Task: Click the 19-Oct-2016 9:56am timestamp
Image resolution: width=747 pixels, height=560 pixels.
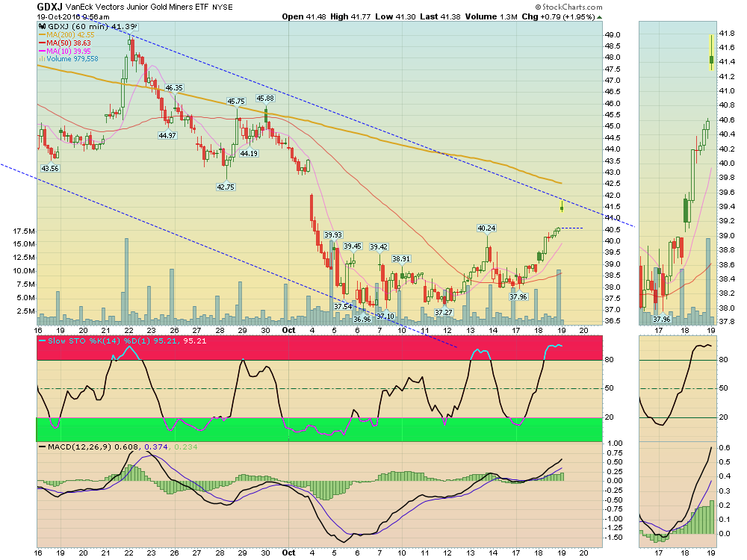Action: [73, 16]
